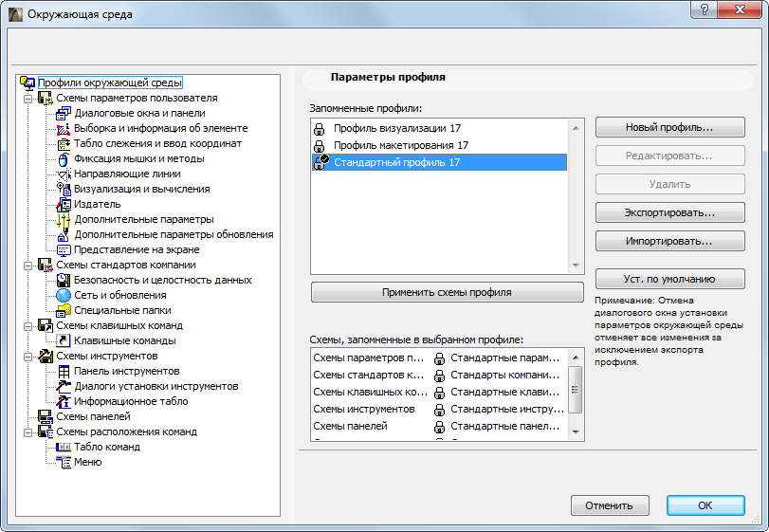Click Применить схемы профиля button
This screenshot has width=769, height=532.
click(448, 292)
